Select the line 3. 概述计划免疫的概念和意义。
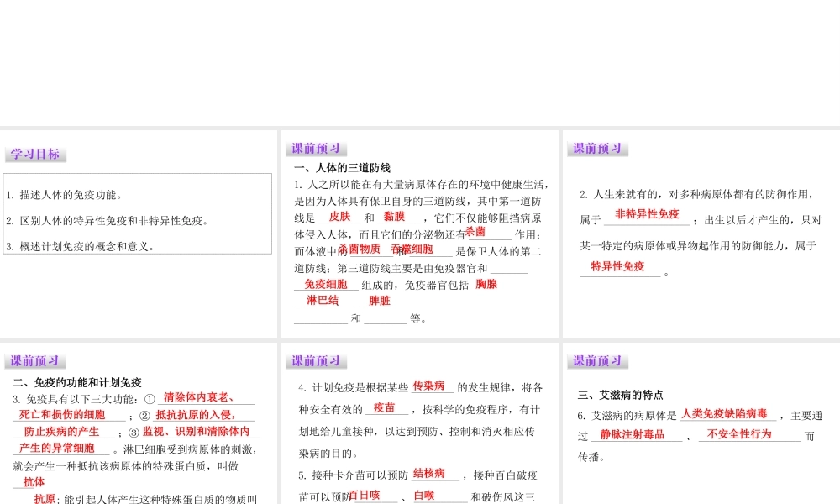Image resolution: width=840 pixels, height=504 pixels. pos(81,246)
